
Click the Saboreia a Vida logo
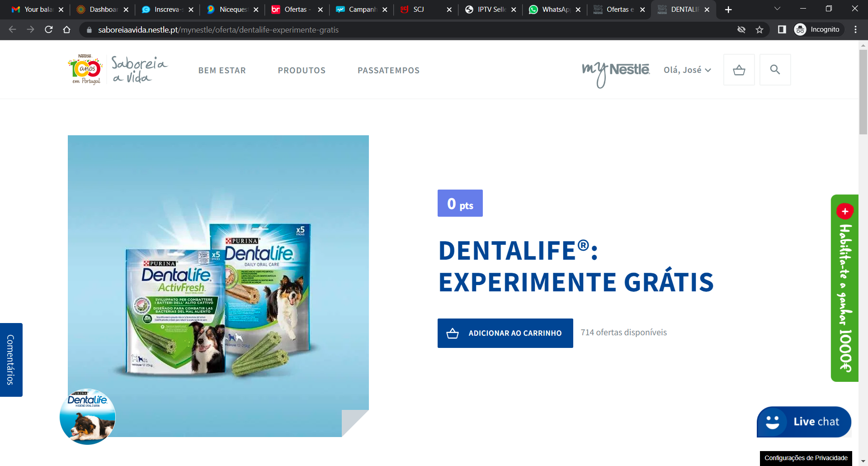point(118,70)
